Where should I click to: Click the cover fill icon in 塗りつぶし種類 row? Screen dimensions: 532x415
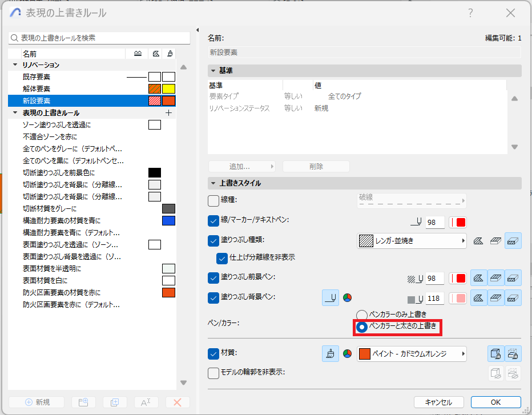(x=495, y=241)
